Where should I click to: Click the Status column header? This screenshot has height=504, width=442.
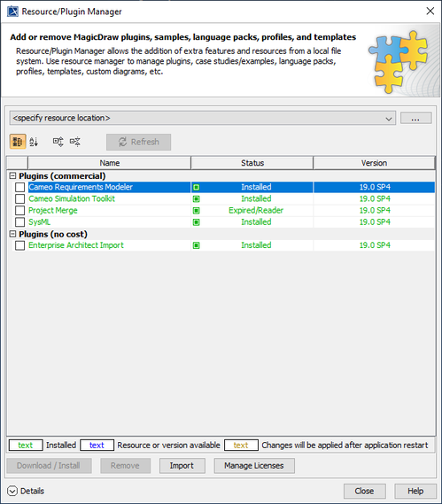(252, 163)
